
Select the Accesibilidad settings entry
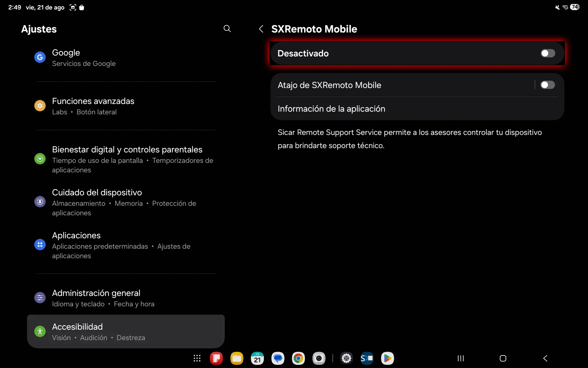(x=126, y=332)
